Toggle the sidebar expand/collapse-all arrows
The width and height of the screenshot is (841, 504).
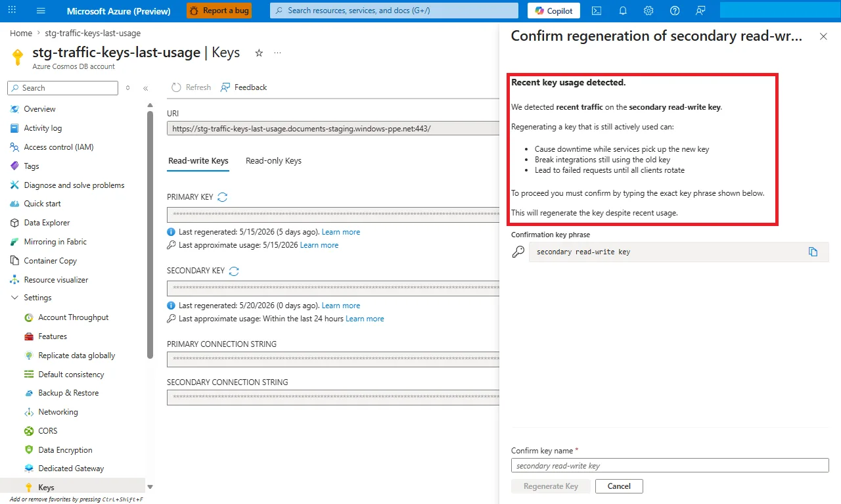pyautogui.click(x=127, y=88)
